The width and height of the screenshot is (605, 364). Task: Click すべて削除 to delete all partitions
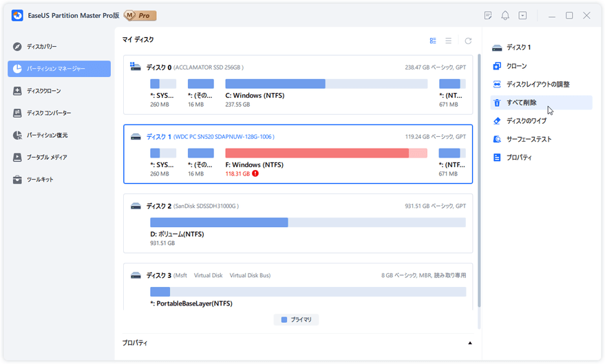click(x=521, y=103)
